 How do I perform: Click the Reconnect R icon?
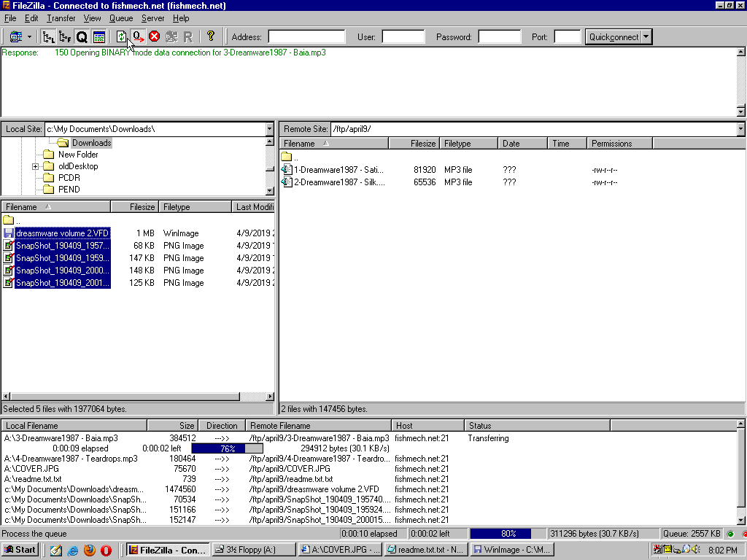tap(188, 36)
